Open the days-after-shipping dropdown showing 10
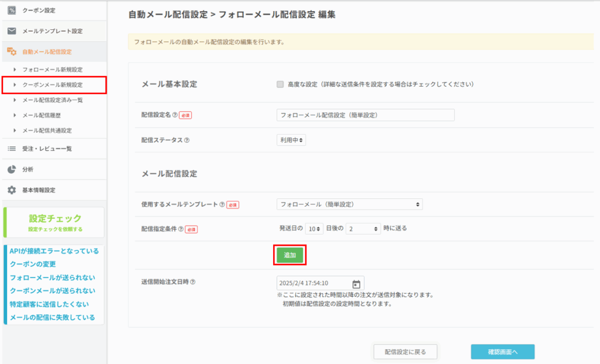The image size is (600, 364). pyautogui.click(x=315, y=228)
